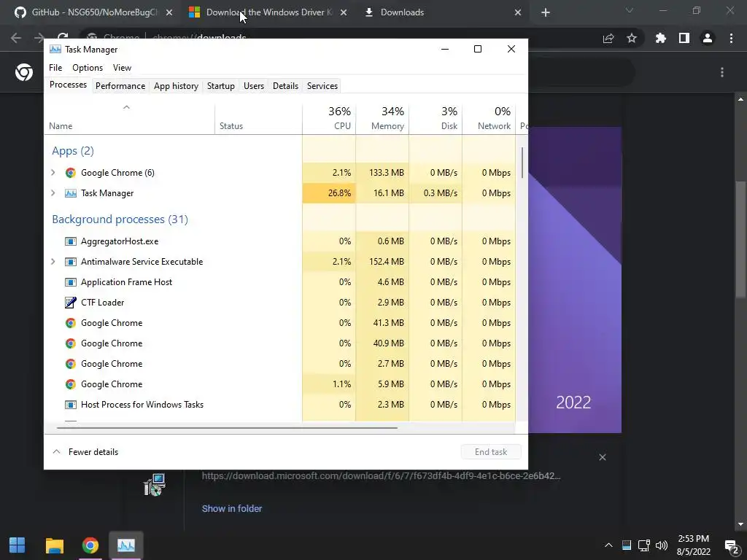Click Google Chrome taskbar icon
747x560 pixels.
click(90, 545)
